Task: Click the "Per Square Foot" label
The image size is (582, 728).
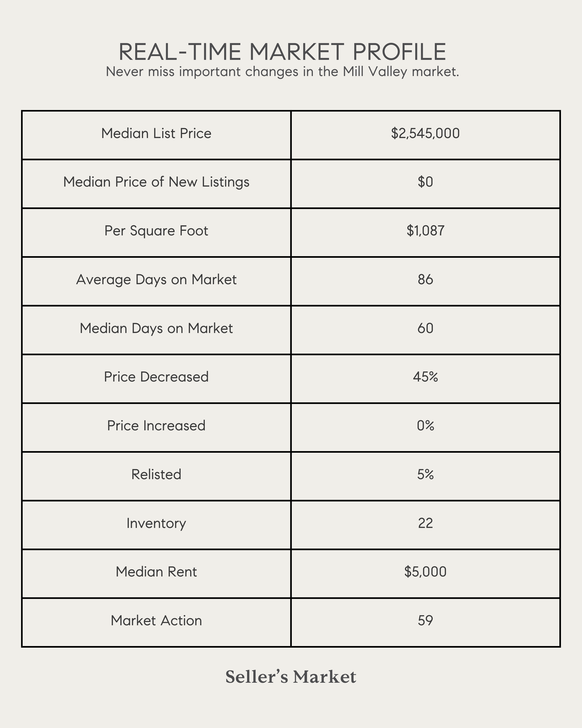Action: click(x=156, y=231)
